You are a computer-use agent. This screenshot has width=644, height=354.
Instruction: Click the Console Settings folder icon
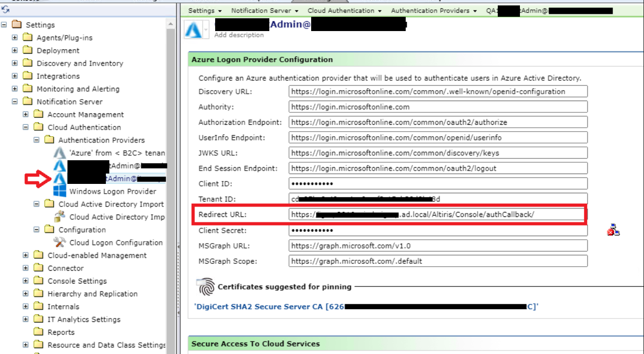point(38,281)
